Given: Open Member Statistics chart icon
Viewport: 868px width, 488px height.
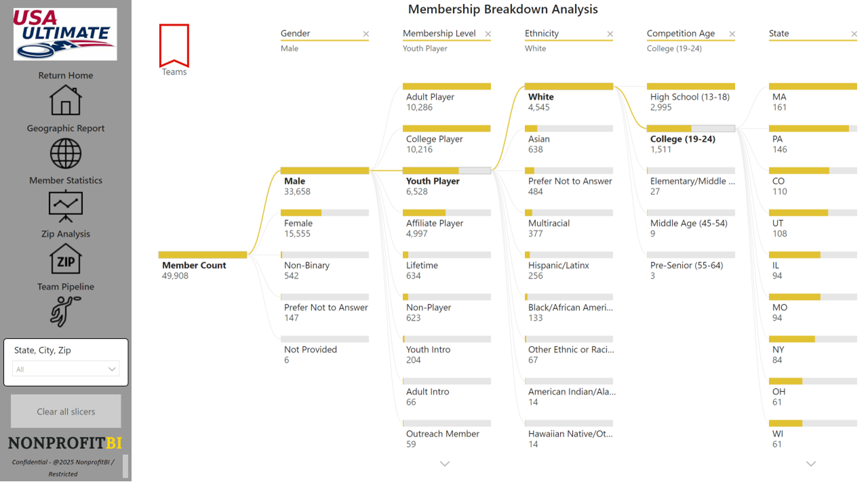Looking at the screenshot, I should [66, 206].
